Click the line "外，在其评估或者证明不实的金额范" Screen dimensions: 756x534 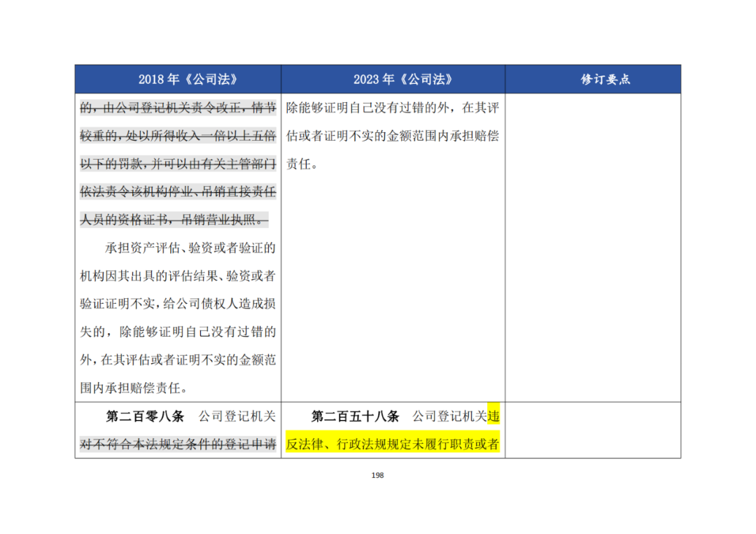tap(178, 360)
